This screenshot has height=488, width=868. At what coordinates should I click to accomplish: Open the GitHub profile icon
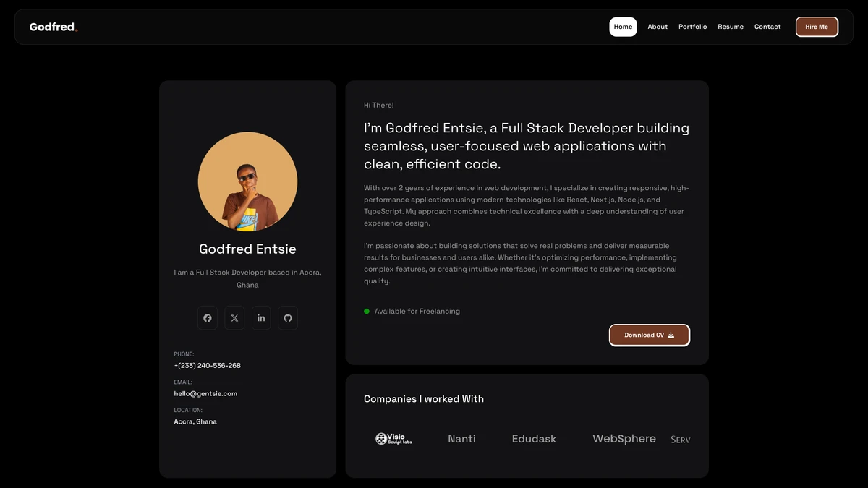[288, 318]
